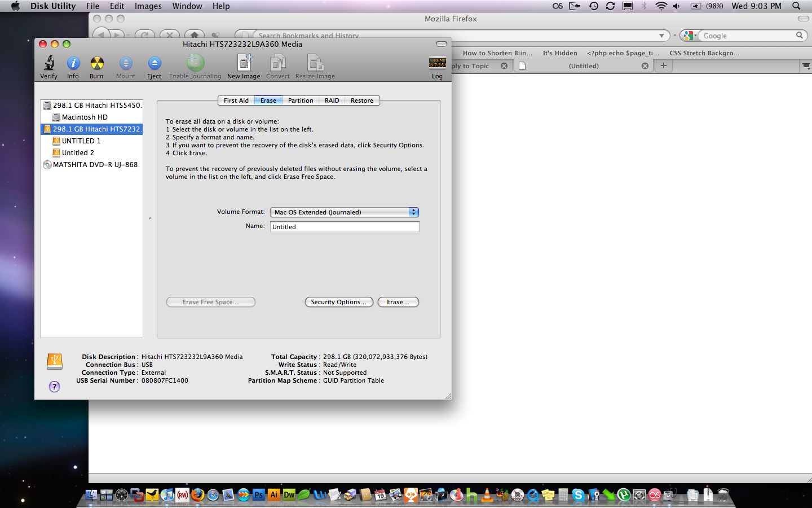Screen dimensions: 812x508
Task: Click the Security Options button
Action: (339, 302)
